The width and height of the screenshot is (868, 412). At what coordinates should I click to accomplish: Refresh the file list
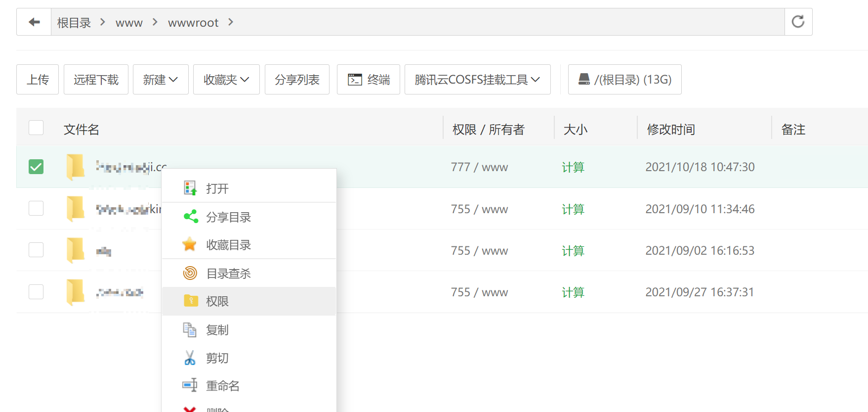798,22
